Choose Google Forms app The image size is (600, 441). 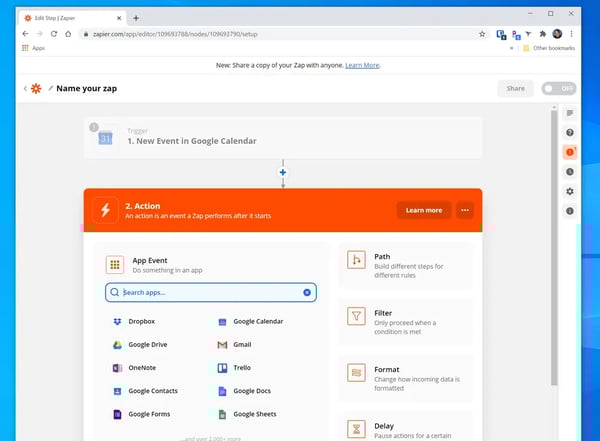point(142,414)
